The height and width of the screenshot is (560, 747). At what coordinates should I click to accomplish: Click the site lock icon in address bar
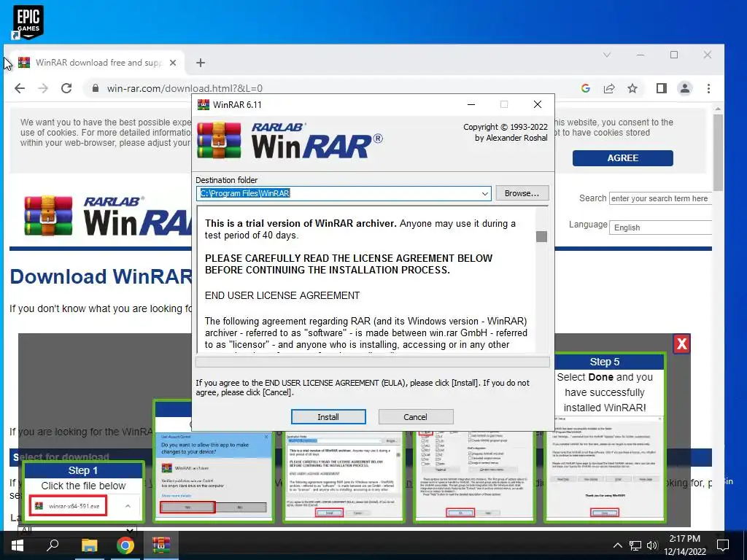pos(96,88)
